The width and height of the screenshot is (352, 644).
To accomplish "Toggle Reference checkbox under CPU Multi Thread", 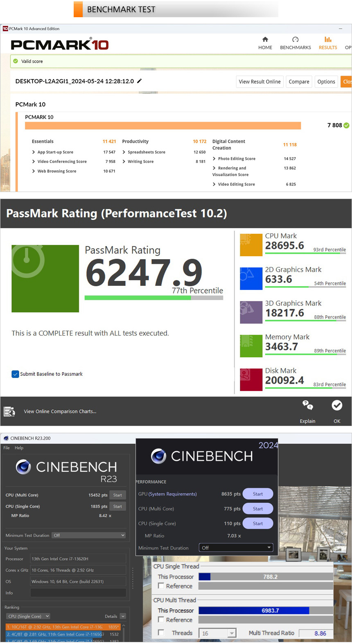I will click(x=161, y=619).
